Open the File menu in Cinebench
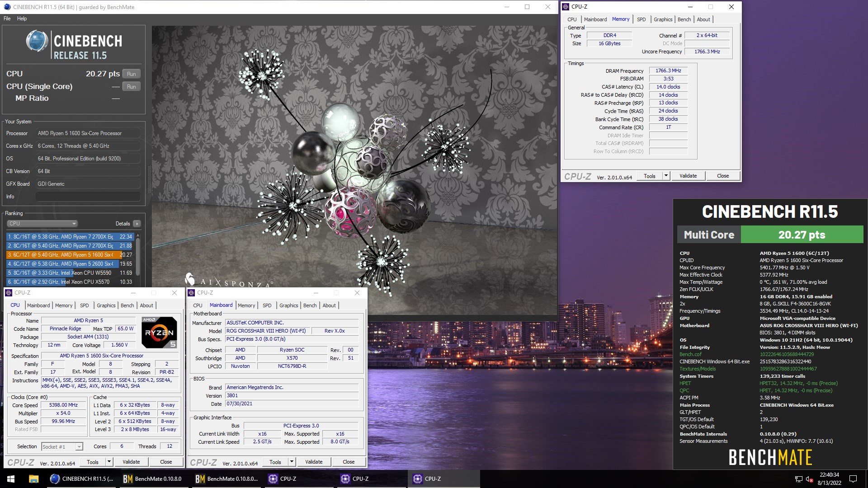 (7, 19)
